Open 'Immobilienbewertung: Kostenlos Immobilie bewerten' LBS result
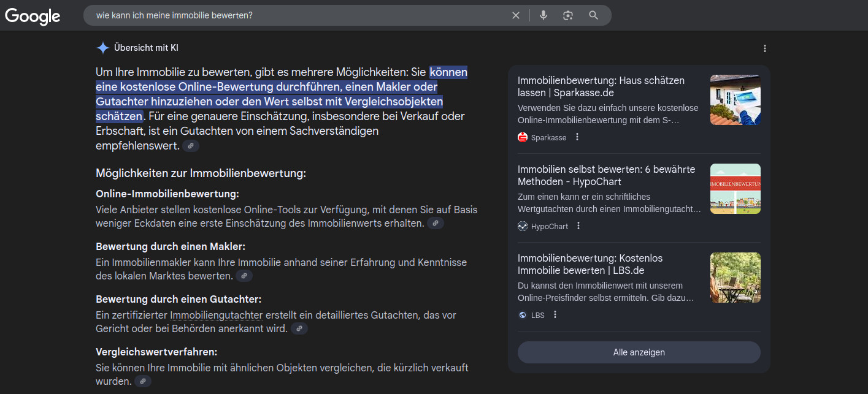The height and width of the screenshot is (394, 868). [x=590, y=264]
